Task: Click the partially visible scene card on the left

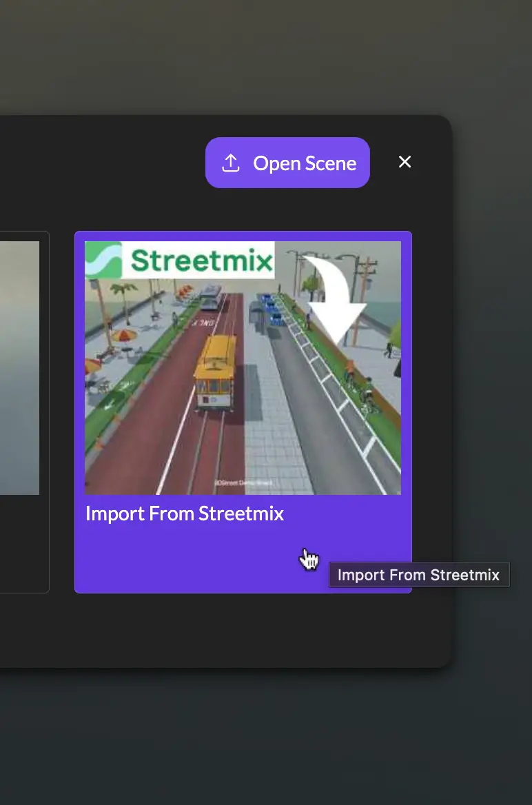Action: tap(24, 412)
